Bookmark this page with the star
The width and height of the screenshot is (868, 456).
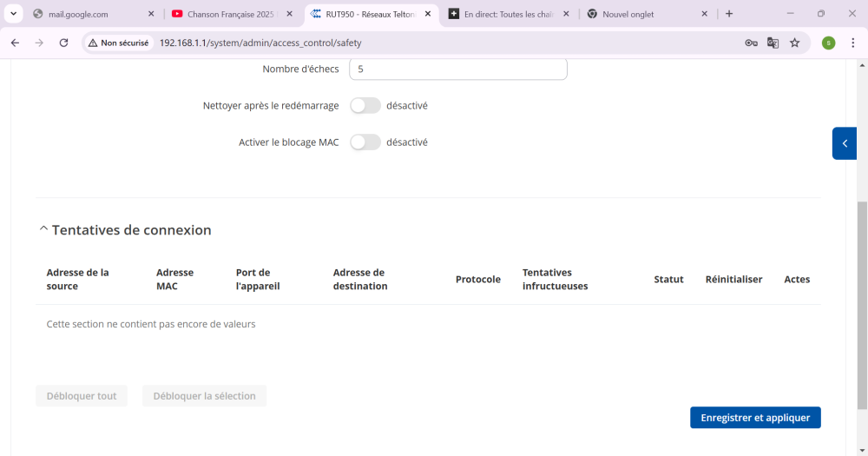point(794,43)
